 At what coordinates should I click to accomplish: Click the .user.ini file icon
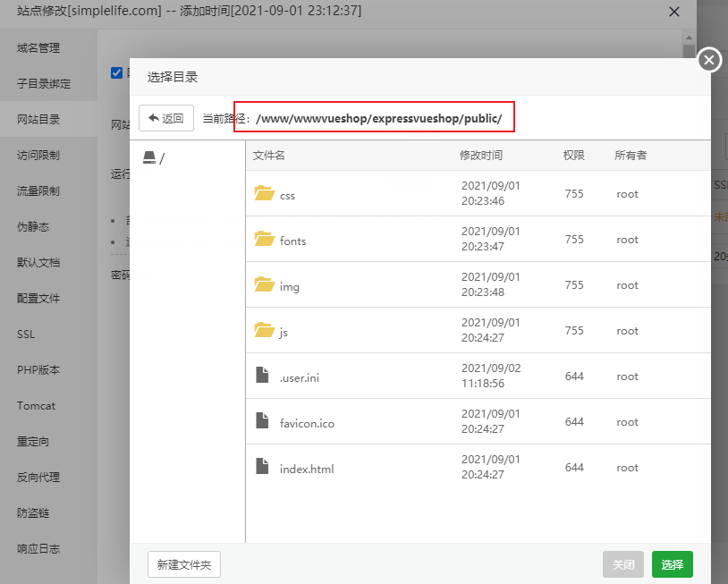click(x=262, y=375)
